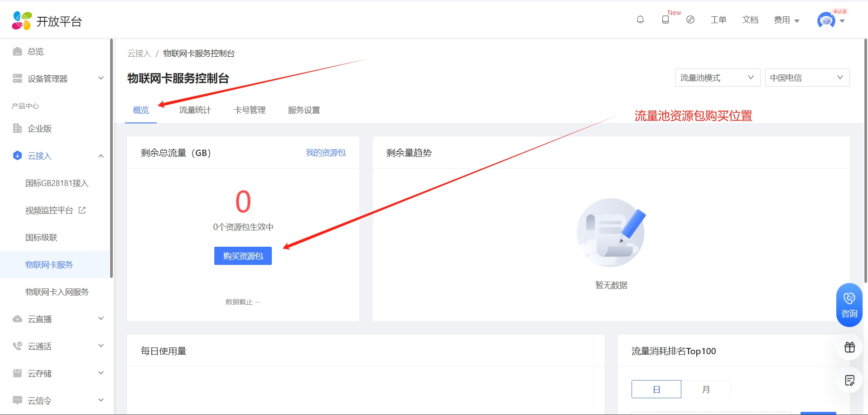
Task: Open the 费用 menu in header
Action: [x=786, y=20]
